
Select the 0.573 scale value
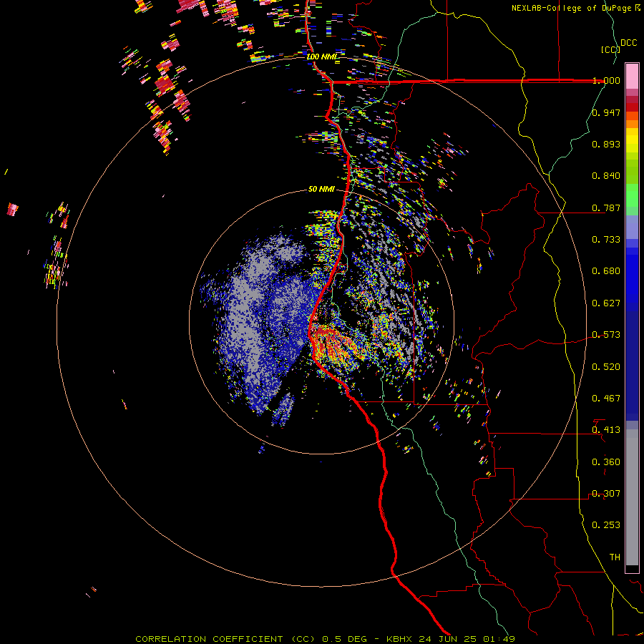click(606, 335)
